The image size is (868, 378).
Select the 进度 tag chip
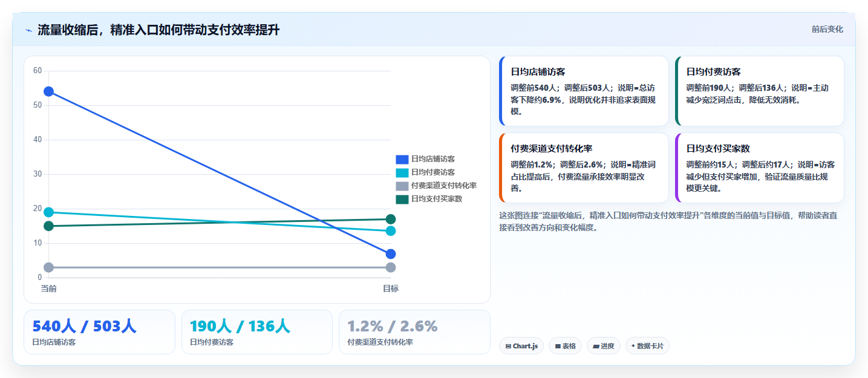tap(604, 346)
